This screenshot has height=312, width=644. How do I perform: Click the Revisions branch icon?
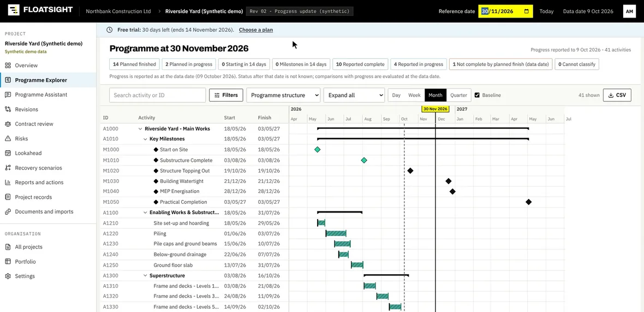[x=8, y=109]
